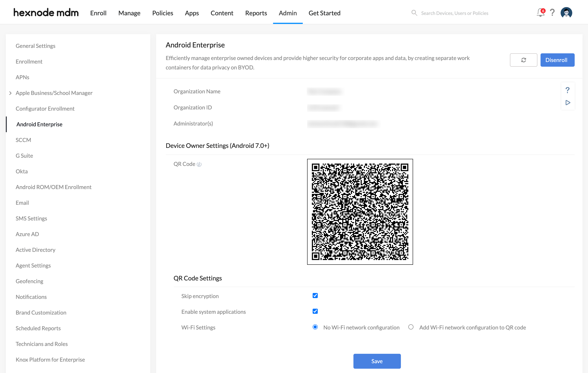The image size is (588, 373).
Task: Click the search magnifier icon
Action: 414,13
